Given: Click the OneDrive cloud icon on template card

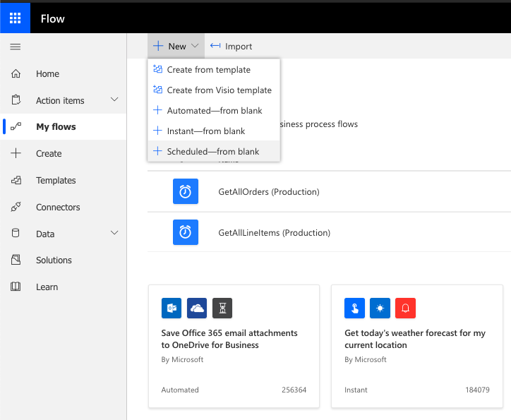Looking at the screenshot, I should point(197,308).
